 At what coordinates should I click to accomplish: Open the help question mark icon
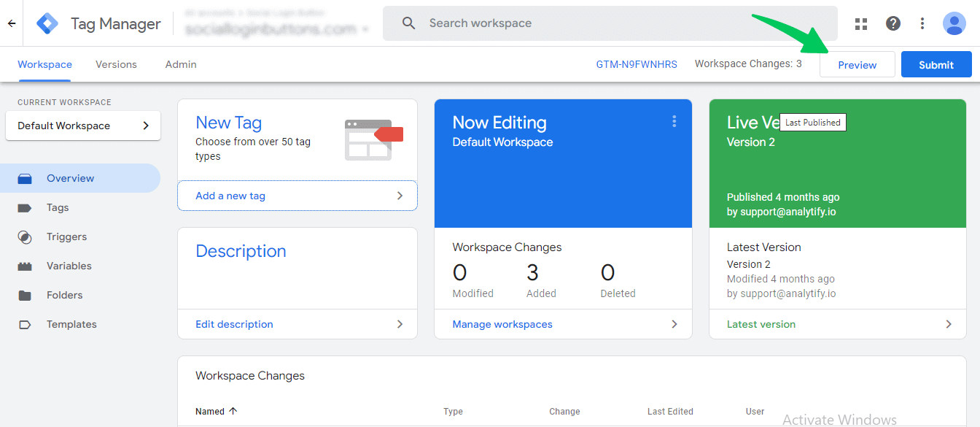(x=892, y=23)
